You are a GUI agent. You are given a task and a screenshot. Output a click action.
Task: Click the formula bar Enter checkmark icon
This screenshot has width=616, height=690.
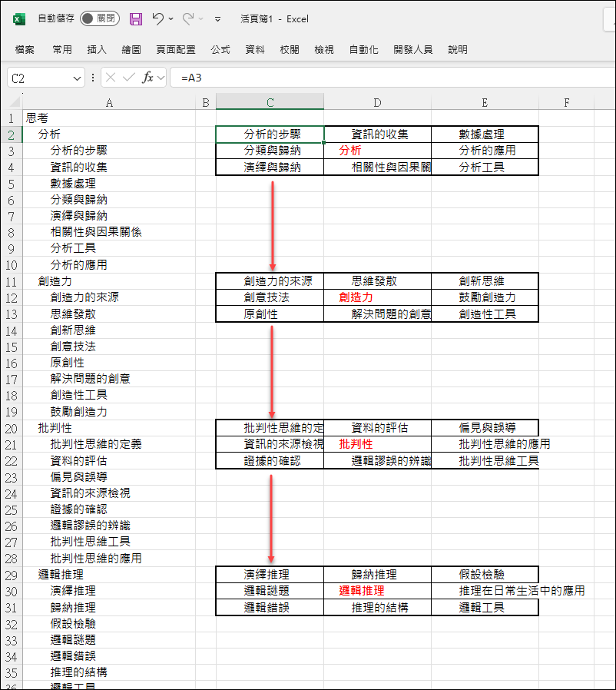(x=129, y=78)
